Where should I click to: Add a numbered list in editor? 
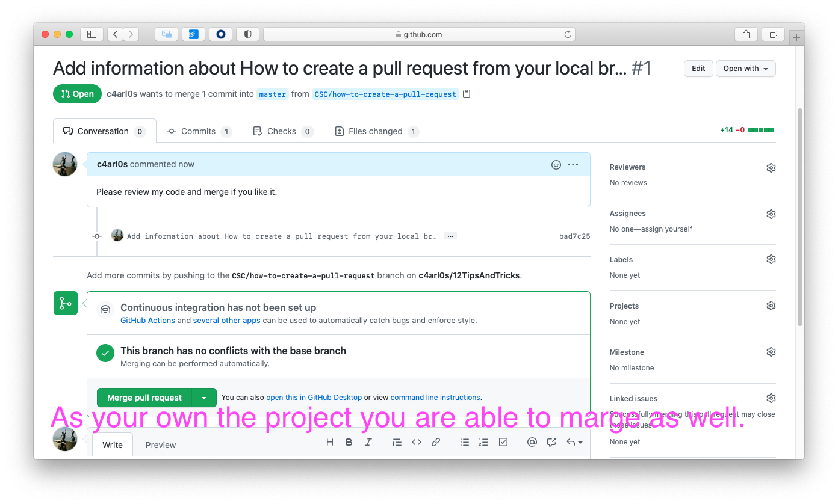(x=483, y=442)
